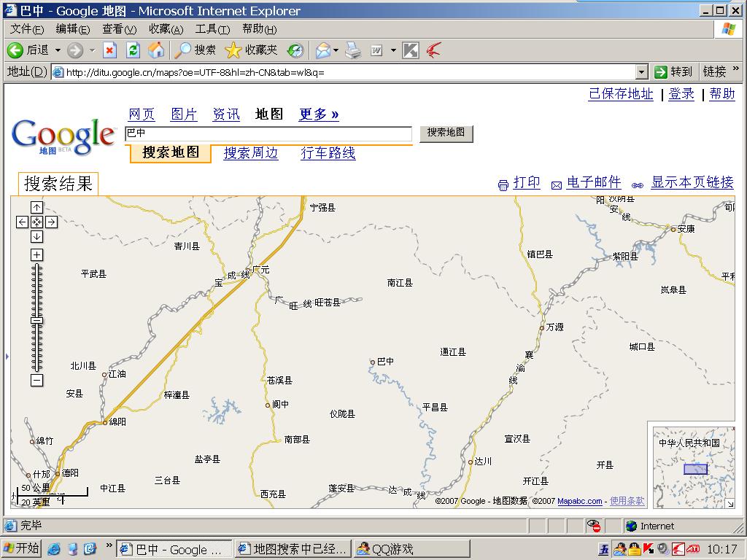
Task: Click the 显示本页链接 link
Action: click(692, 182)
